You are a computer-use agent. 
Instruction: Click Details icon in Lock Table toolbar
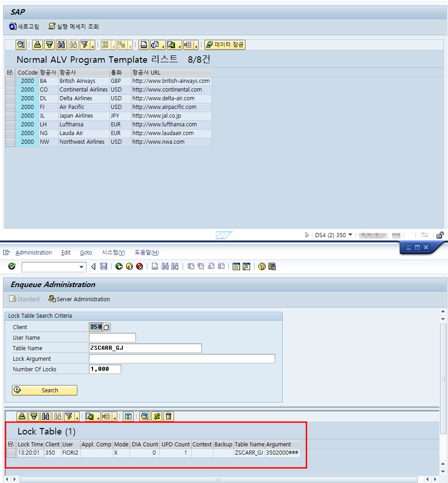pyautogui.click(x=145, y=417)
